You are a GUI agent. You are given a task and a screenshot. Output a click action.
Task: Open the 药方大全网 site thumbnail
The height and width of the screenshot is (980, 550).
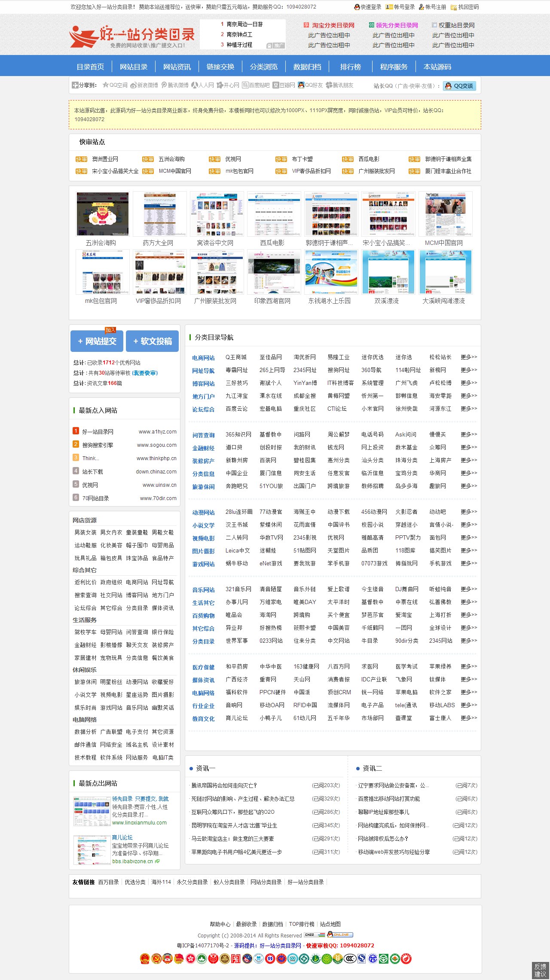pyautogui.click(x=159, y=214)
